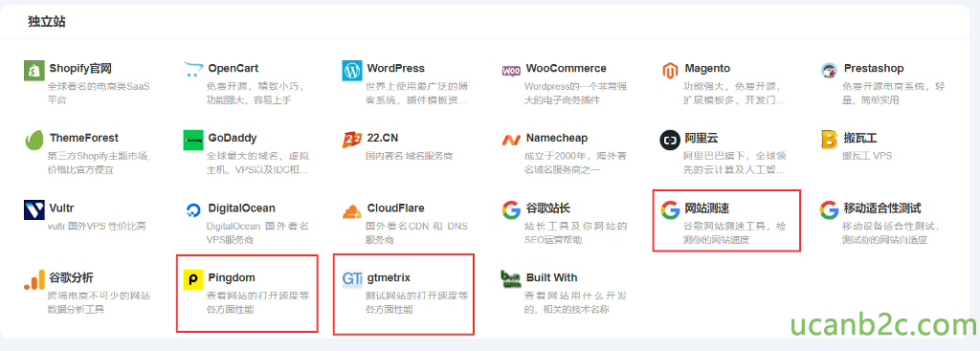Click the ThemeForest green leaf icon
Image resolution: width=980 pixels, height=351 pixels.
click(33, 141)
